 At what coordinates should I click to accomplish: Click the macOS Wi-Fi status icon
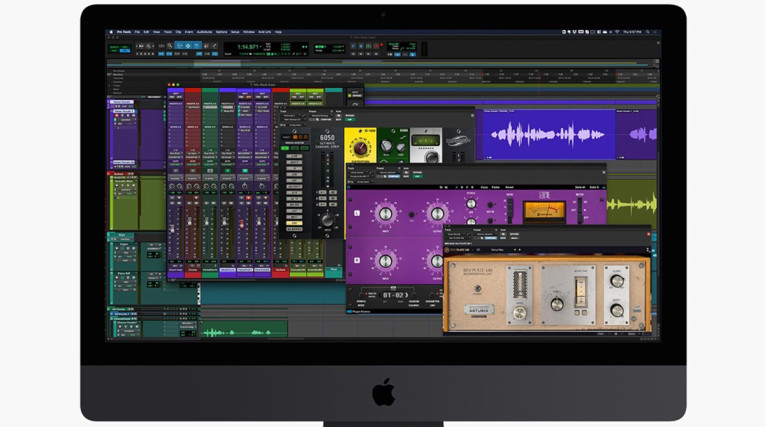[617, 32]
